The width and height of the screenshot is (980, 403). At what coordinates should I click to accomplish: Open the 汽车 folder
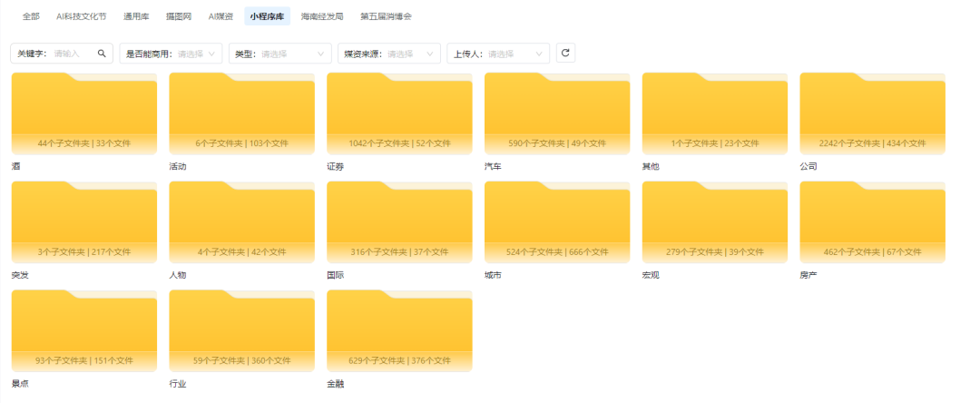pyautogui.click(x=557, y=113)
